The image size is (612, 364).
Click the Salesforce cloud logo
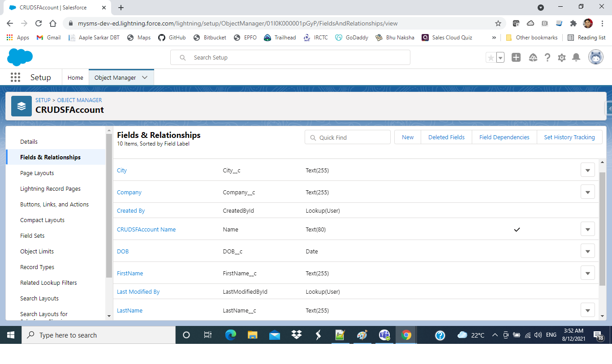(x=20, y=57)
